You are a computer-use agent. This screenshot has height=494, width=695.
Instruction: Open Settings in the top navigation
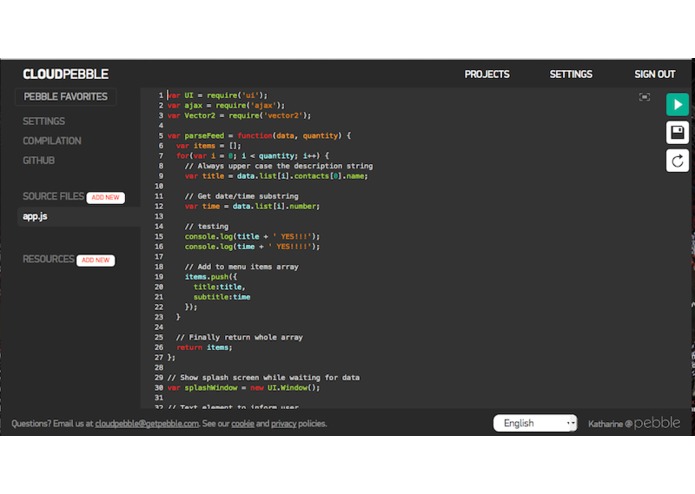(x=571, y=74)
